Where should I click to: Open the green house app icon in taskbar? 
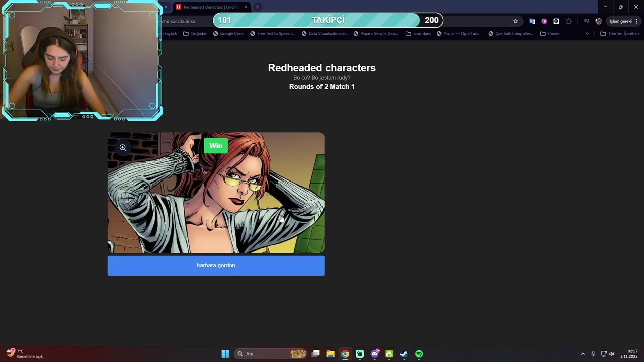pos(389,354)
